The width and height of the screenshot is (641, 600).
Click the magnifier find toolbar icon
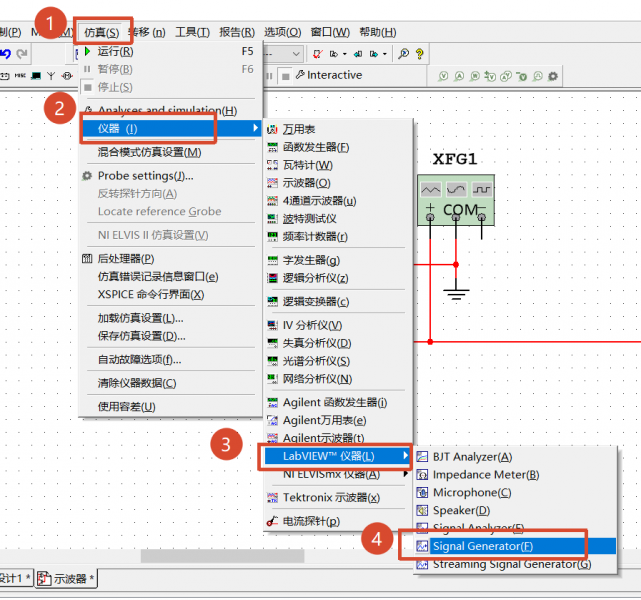click(403, 54)
